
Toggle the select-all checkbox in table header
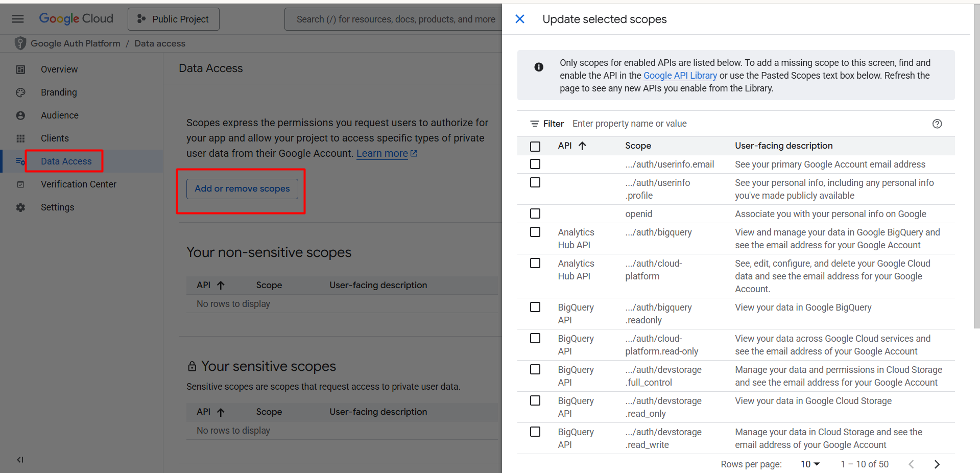tap(535, 146)
